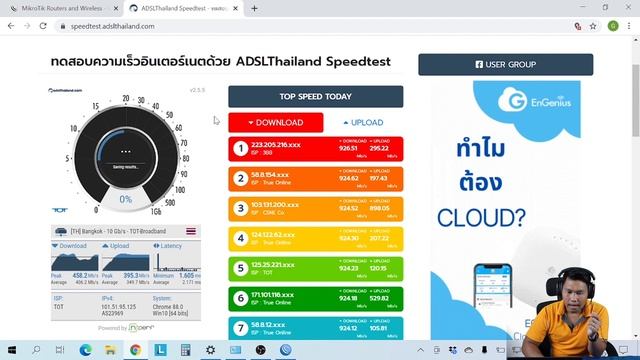Viewport: 640px width, 360px height.
Task: Click rank 2 entry 58.8.154.xxx
Action: (x=316, y=179)
